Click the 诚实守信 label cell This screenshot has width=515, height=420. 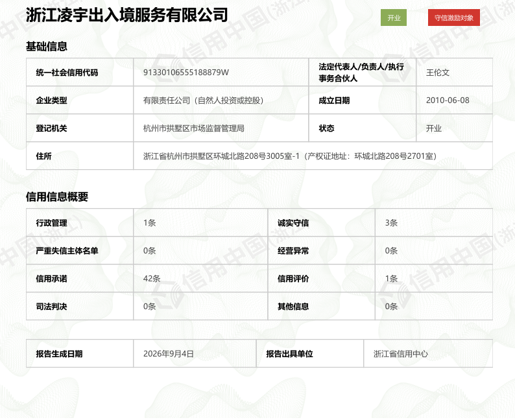tap(322, 222)
